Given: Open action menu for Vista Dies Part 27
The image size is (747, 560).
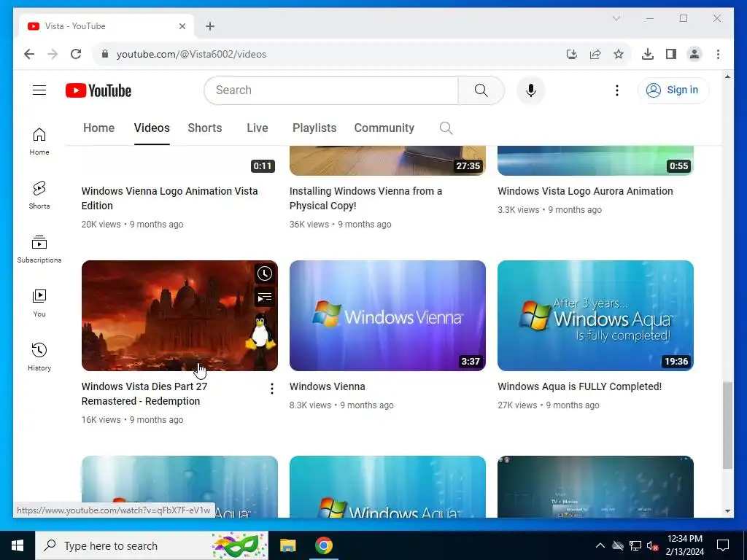Looking at the screenshot, I should pyautogui.click(x=272, y=389).
